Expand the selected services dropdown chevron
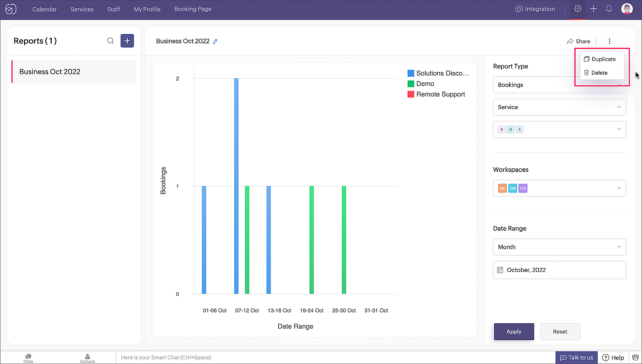 point(619,129)
